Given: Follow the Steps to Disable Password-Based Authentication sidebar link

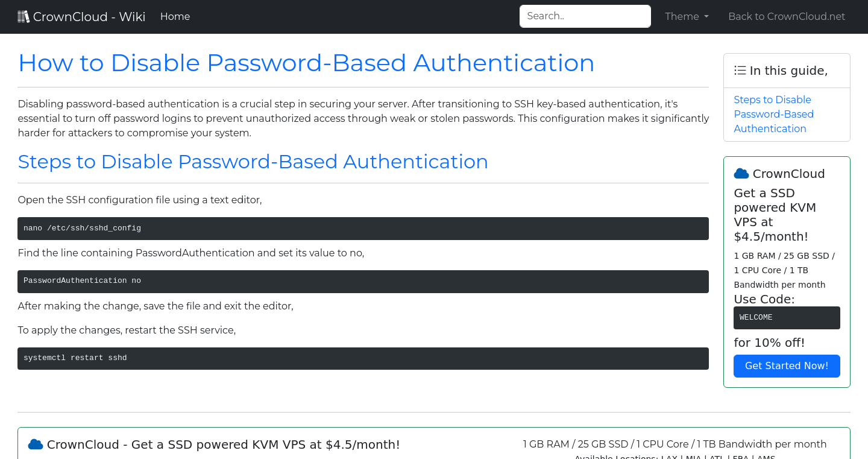Looking at the screenshot, I should tap(773, 114).
